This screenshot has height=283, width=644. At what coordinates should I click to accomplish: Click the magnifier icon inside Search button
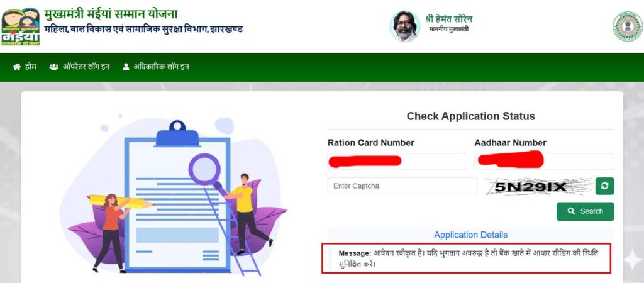(571, 211)
